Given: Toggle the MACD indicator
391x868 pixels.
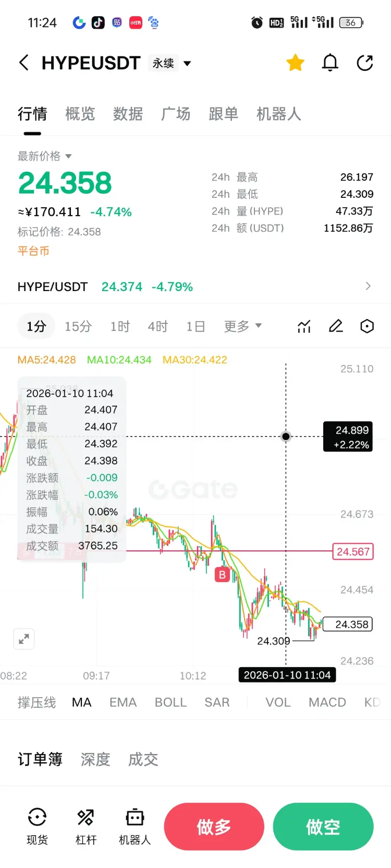Looking at the screenshot, I should coord(327,702).
